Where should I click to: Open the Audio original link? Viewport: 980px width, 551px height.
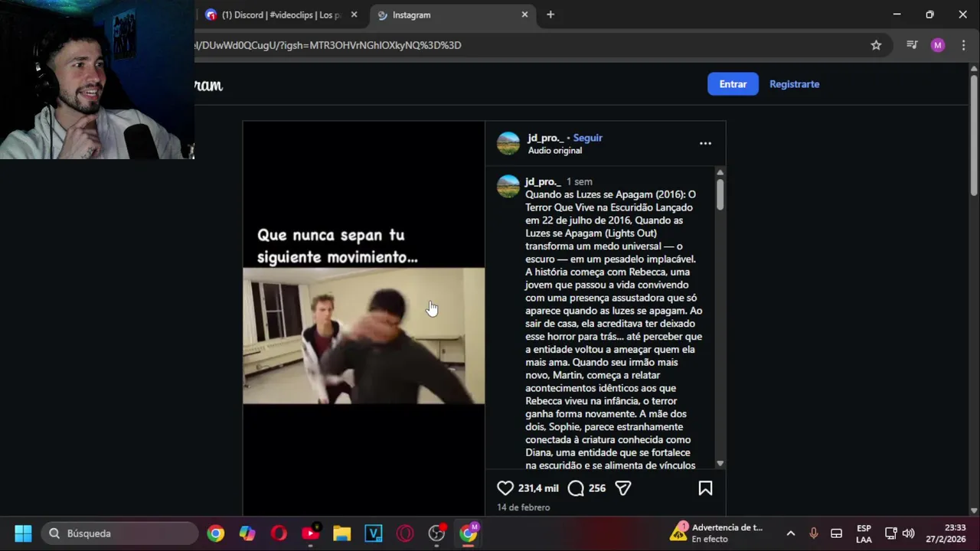[555, 151]
